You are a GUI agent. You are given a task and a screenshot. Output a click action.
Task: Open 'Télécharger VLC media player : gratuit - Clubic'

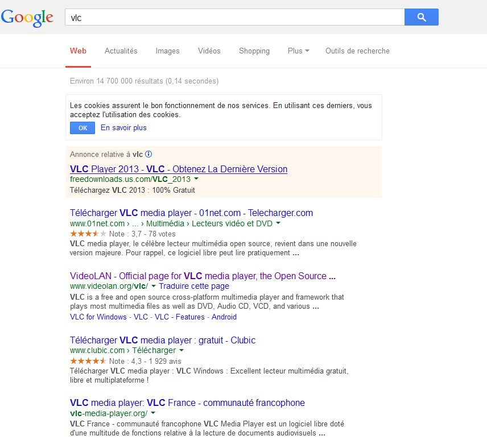(x=163, y=340)
